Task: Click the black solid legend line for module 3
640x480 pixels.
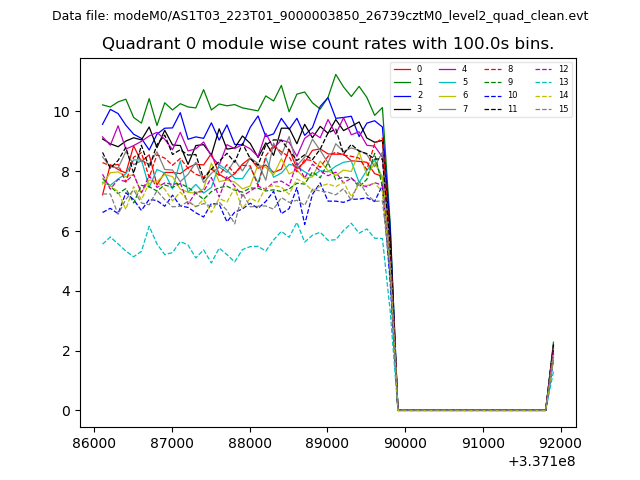Action: click(402, 108)
